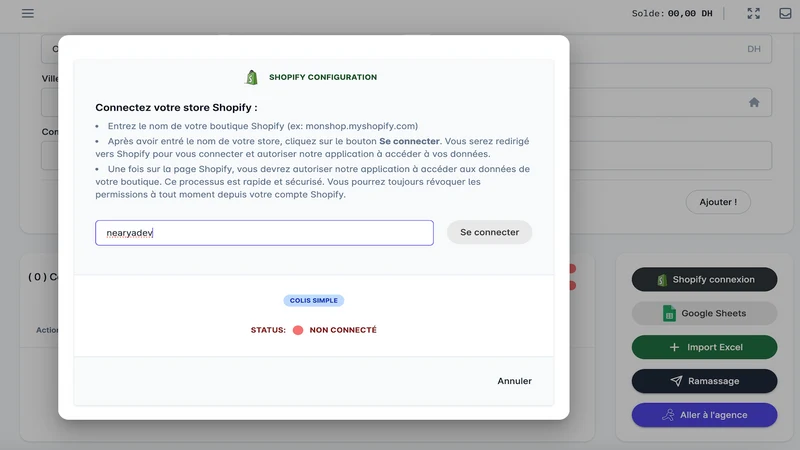Click the NON CONNECTÉ status text
The height and width of the screenshot is (450, 800).
click(x=343, y=330)
